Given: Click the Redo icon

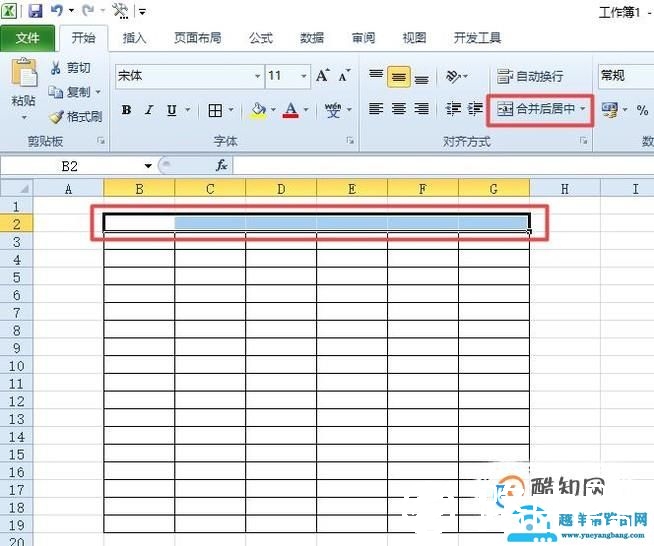Looking at the screenshot, I should [88, 10].
